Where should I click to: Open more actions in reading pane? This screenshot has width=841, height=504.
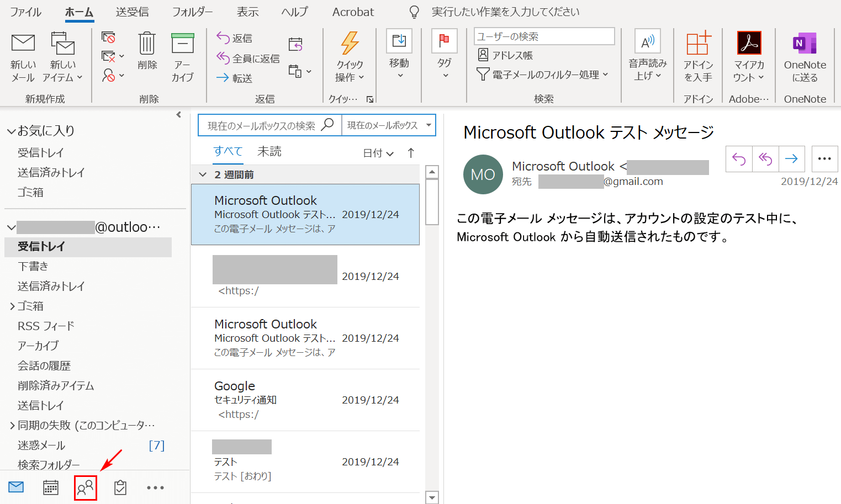pos(824,159)
